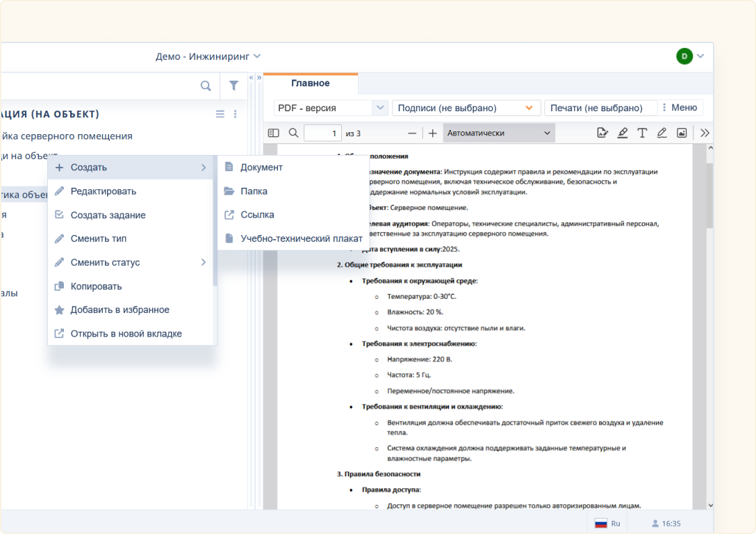This screenshot has height=534, width=756.
Task: Open the Подписи (не выбрано) dropdown
Action: (x=464, y=107)
